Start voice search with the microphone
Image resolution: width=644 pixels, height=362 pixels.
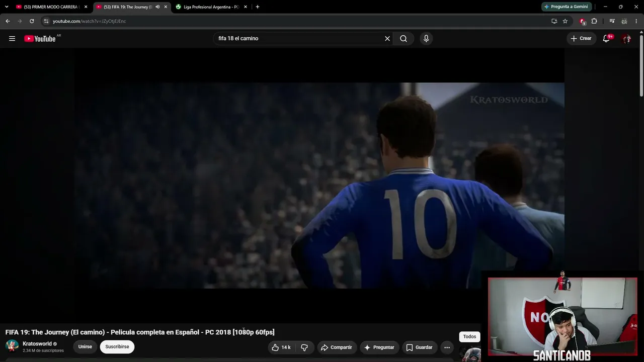[x=426, y=39]
